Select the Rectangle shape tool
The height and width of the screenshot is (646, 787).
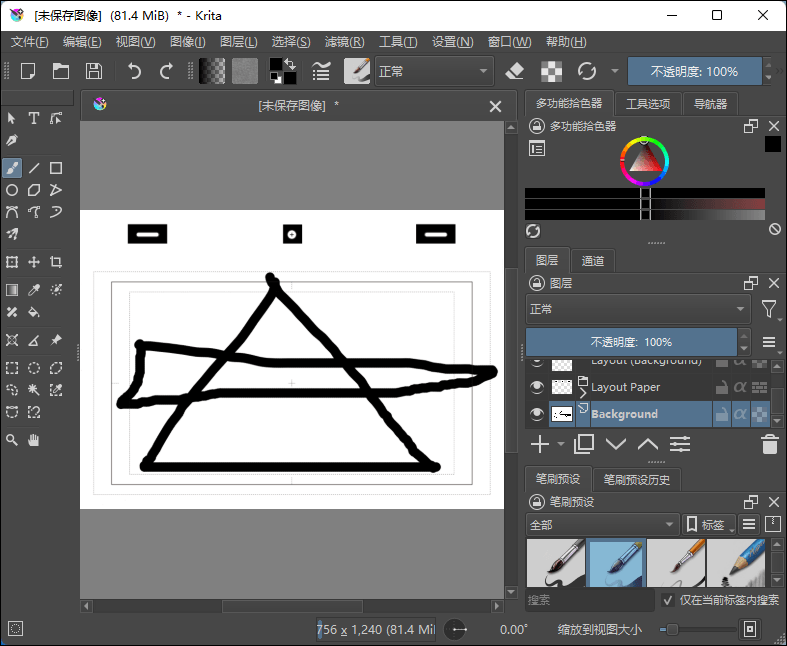pos(56,168)
